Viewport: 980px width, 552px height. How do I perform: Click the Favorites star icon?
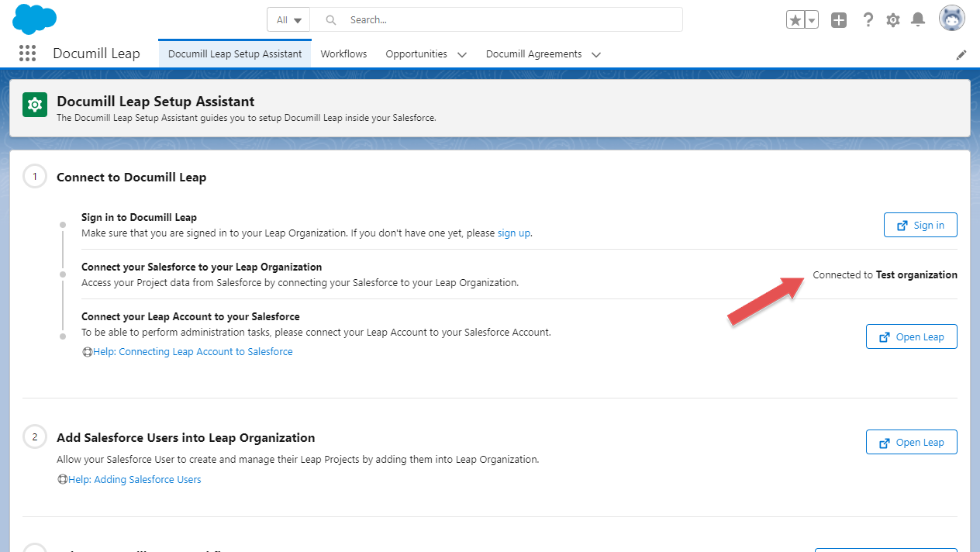[x=795, y=20]
